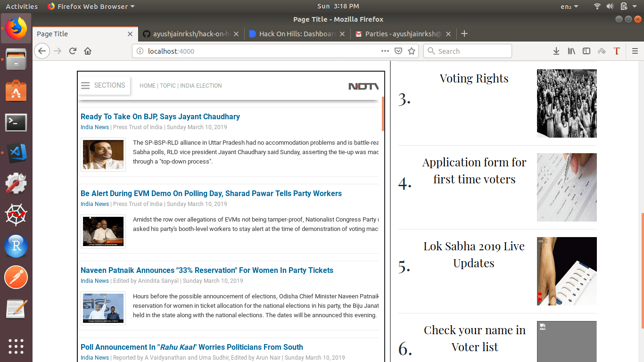Viewport: 644px width, 362px height.
Task: Go back using the browser back arrow
Action: [x=42, y=51]
